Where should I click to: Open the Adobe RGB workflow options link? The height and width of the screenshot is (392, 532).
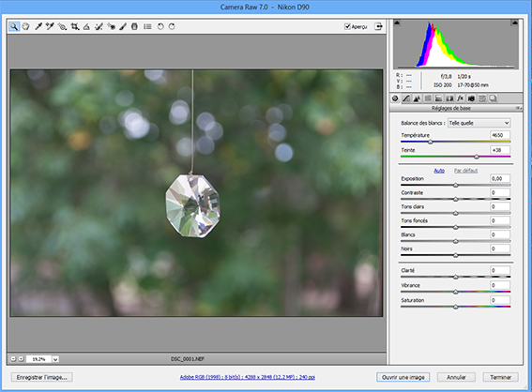[248, 377]
